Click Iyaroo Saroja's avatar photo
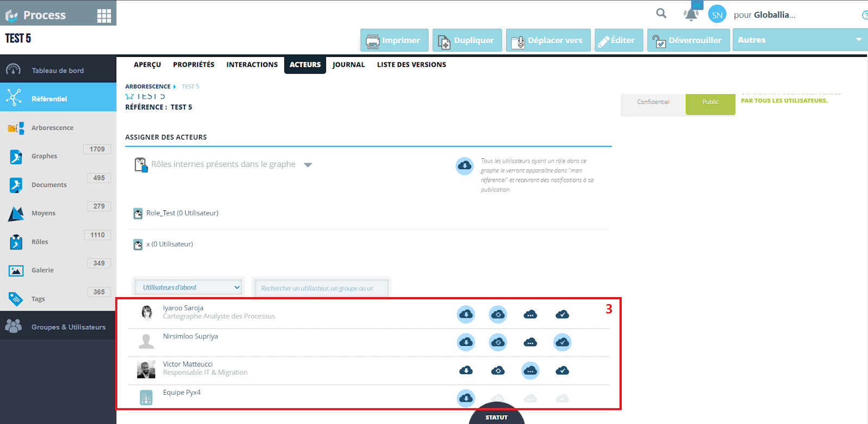The width and height of the screenshot is (868, 424). (146, 312)
